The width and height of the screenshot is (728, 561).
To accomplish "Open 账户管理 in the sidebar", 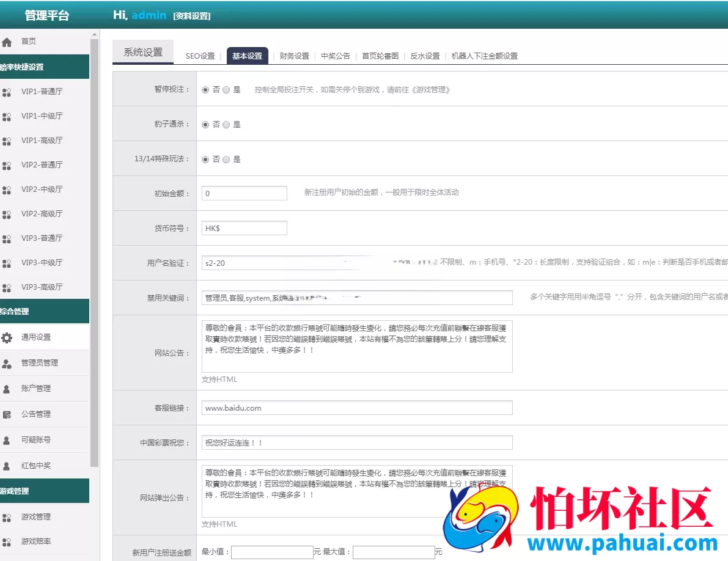I will (35, 389).
